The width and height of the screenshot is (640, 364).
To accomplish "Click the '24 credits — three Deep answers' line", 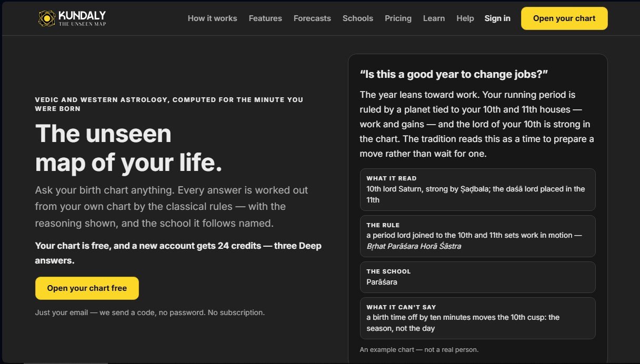I will 178,253.
